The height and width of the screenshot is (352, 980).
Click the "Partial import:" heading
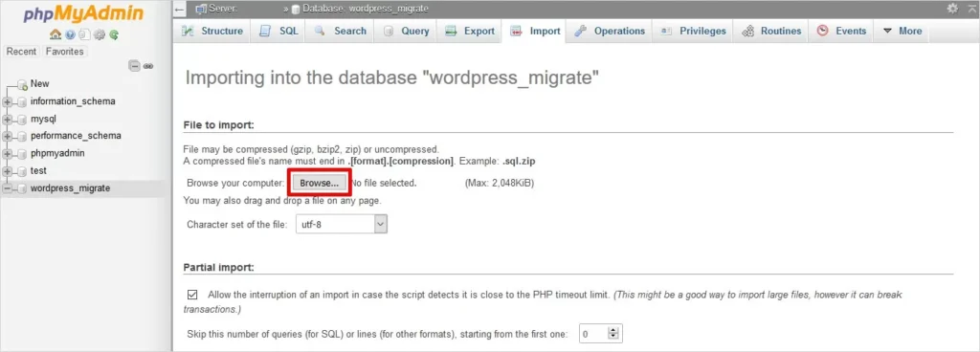(x=218, y=267)
